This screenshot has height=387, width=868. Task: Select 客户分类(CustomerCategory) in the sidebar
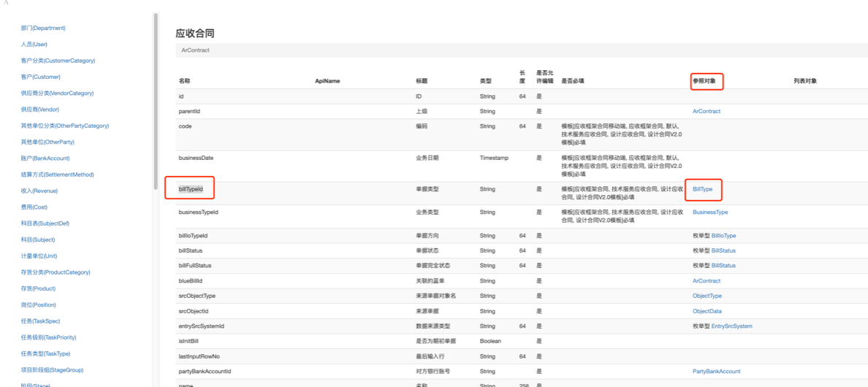pyautogui.click(x=58, y=61)
